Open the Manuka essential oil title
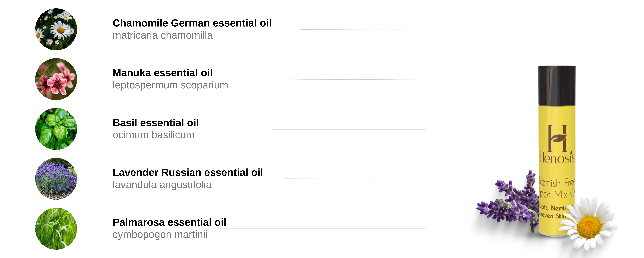Viewport: 644px width, 258px height. click(x=162, y=73)
